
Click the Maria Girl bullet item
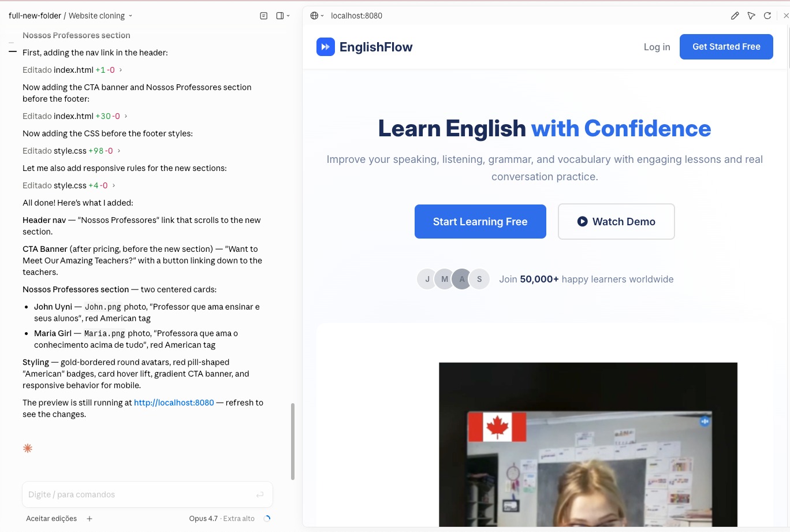136,339
